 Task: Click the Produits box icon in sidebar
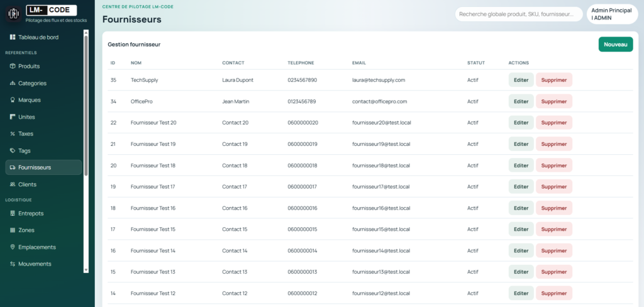point(13,66)
